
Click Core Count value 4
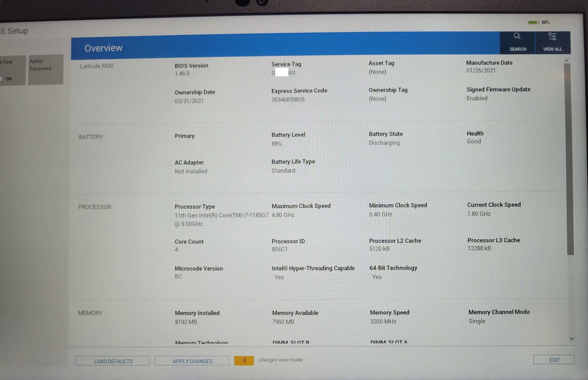176,250
